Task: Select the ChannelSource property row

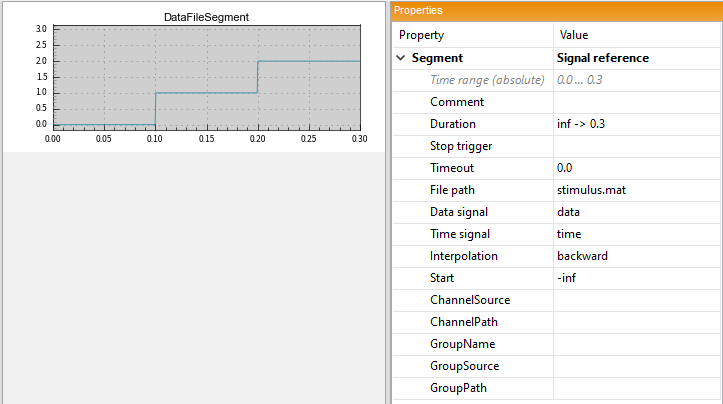Action: pos(557,300)
